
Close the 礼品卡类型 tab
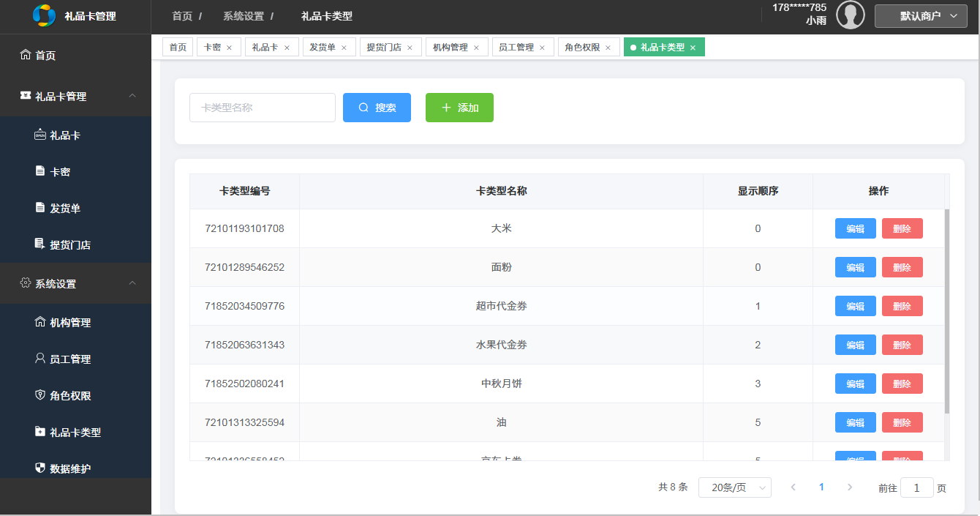(693, 48)
